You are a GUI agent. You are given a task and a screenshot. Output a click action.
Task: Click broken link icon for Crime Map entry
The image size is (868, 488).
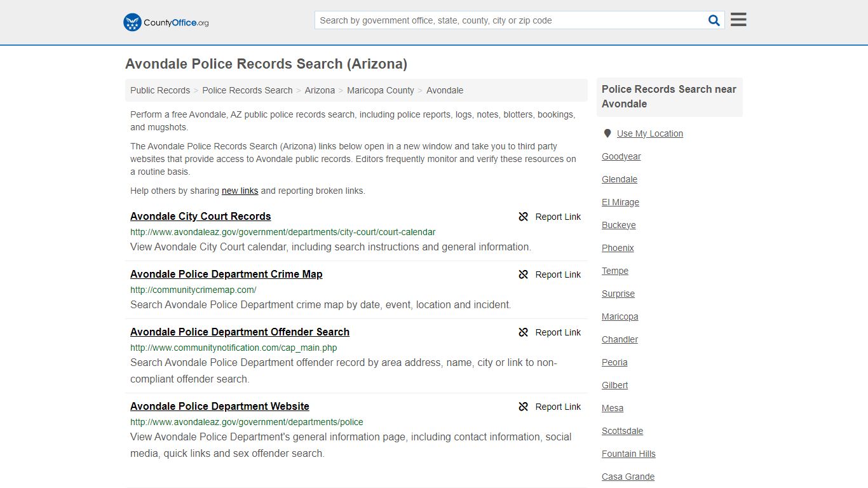[524, 274]
